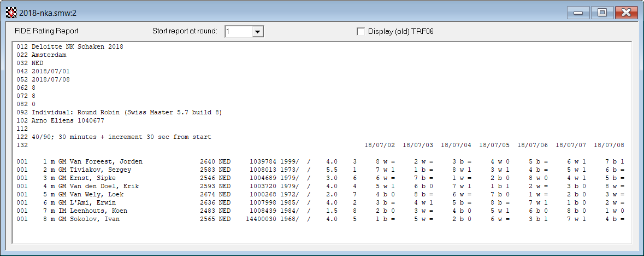Select line '022 Amsterdam'
This screenshot has width=644, height=256.
coord(42,55)
